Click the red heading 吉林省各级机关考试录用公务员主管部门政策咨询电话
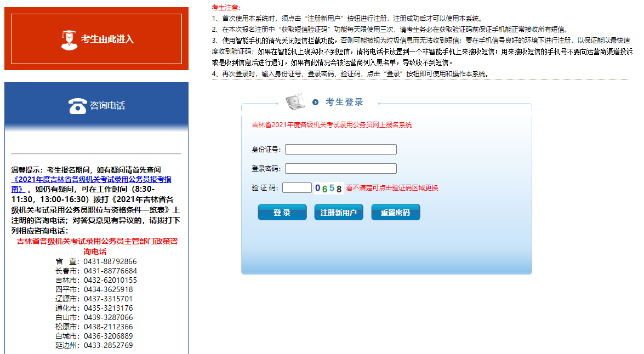This screenshot has width=644, height=354. 97,247
